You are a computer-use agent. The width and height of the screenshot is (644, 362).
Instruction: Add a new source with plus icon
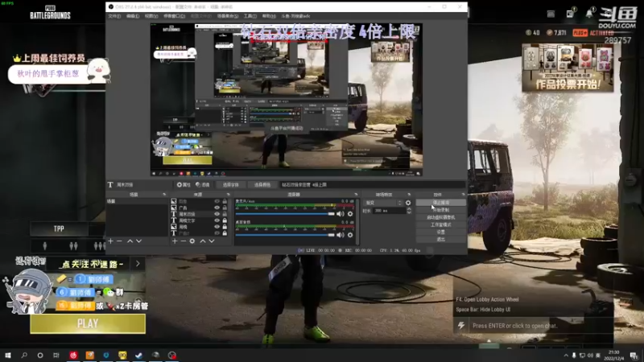pyautogui.click(x=175, y=241)
